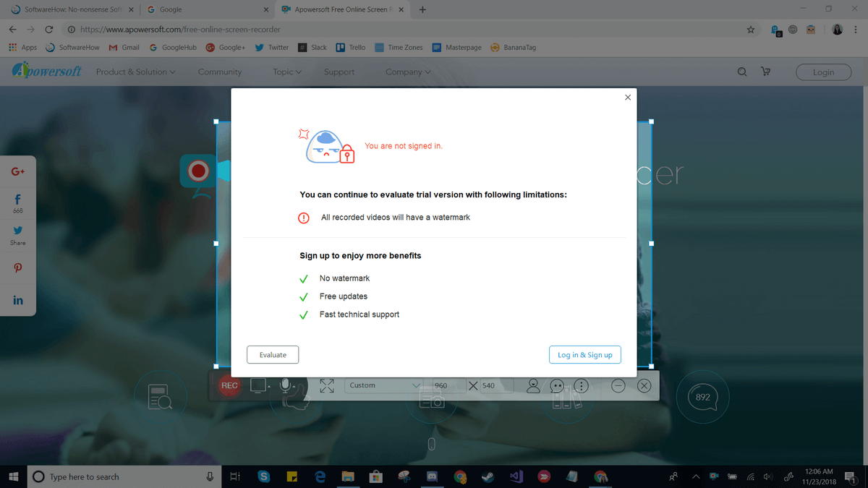Click the fullscreen expand arrows icon
868x488 pixels.
(327, 386)
